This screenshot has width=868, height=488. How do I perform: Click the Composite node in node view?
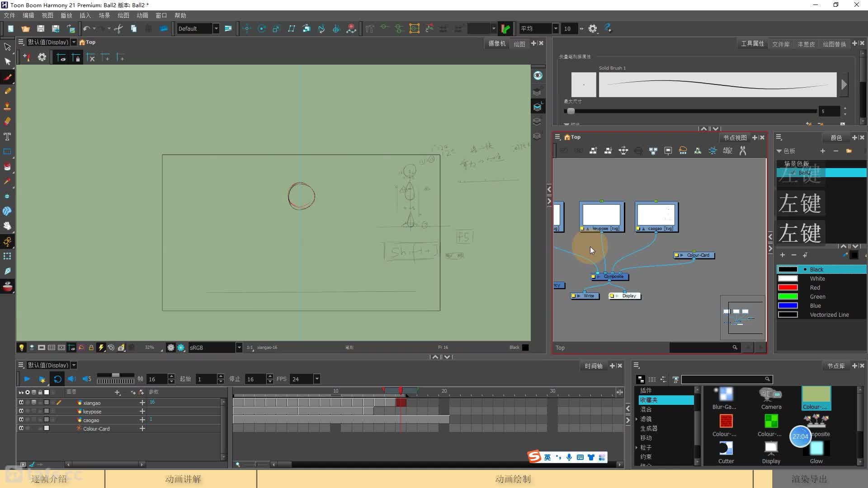coord(610,277)
